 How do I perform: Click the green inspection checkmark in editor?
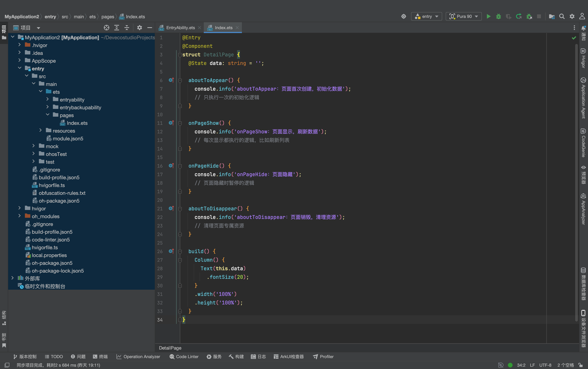coord(574,38)
